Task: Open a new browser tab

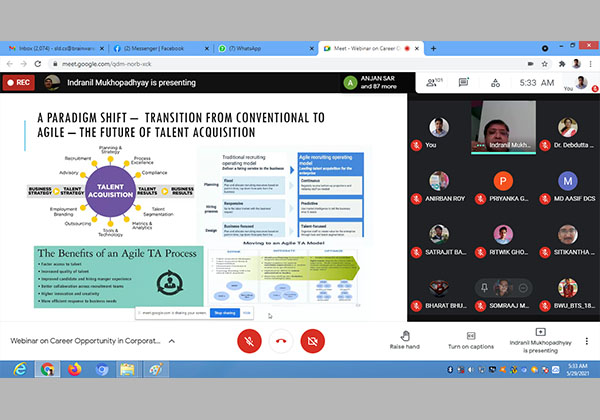Action: [432, 48]
